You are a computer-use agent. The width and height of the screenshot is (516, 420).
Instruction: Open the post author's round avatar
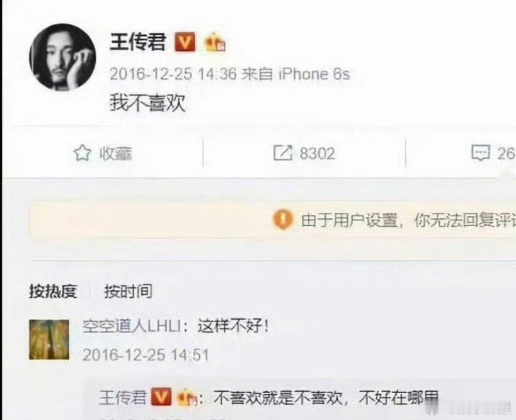point(62,57)
